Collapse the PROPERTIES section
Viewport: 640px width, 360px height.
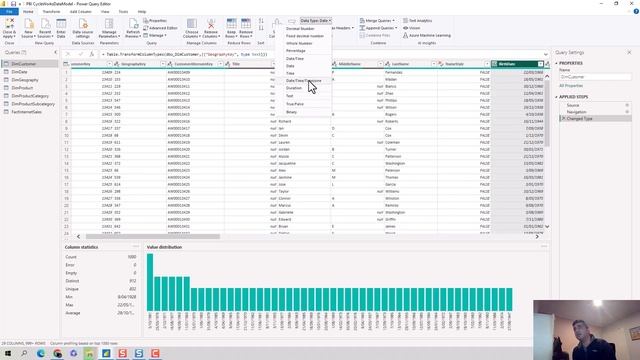[x=556, y=63]
